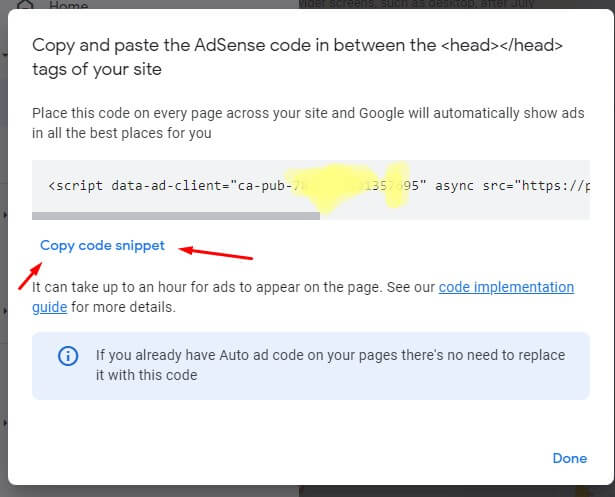Click Done to close the dialog
The height and width of the screenshot is (497, 615).
tap(570, 458)
